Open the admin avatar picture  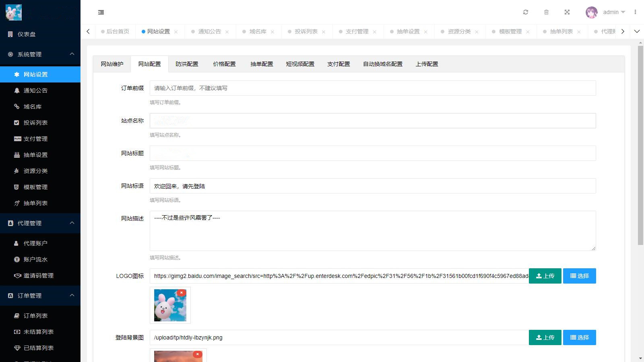point(591,12)
